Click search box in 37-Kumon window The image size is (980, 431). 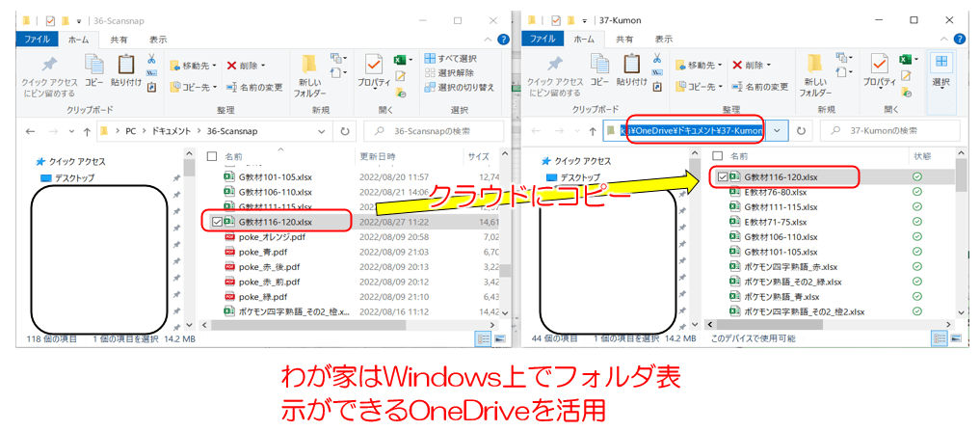point(888,131)
